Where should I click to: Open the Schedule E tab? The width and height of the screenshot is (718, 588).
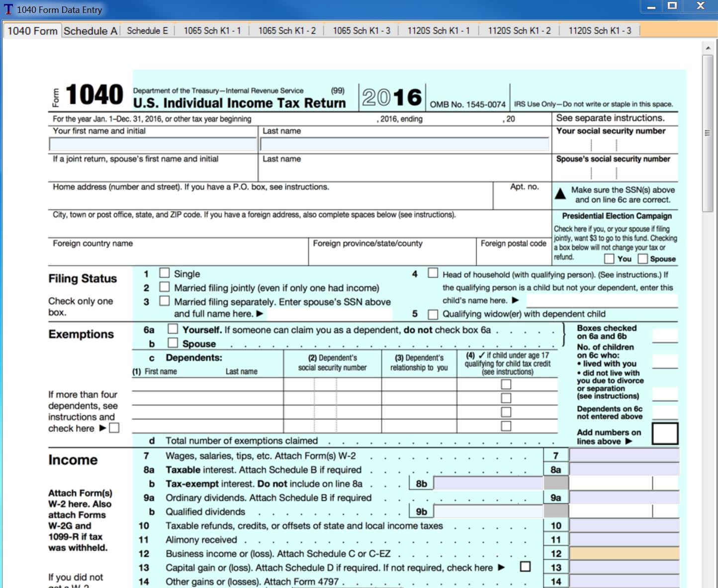[x=147, y=31]
